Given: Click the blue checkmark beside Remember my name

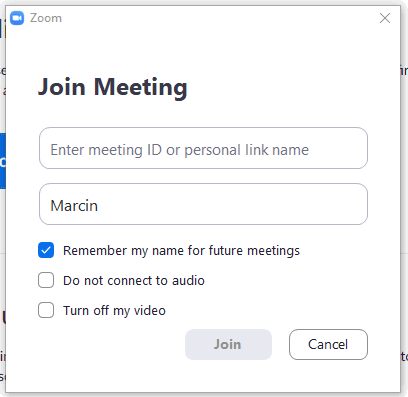Looking at the screenshot, I should tap(46, 250).
